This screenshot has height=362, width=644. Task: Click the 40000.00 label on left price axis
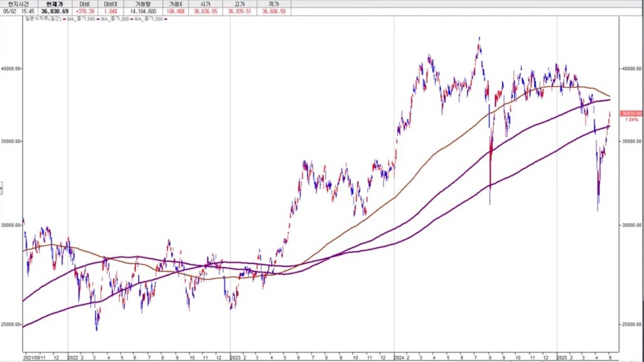point(11,69)
